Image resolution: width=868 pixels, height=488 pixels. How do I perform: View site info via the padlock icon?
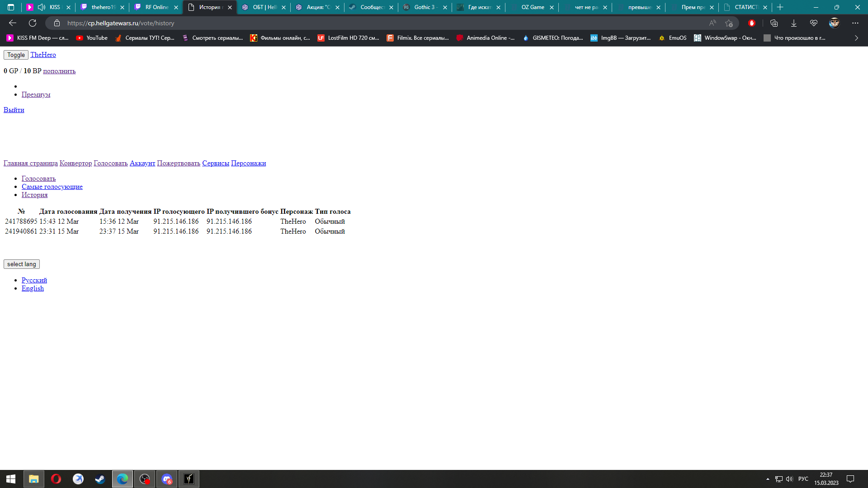[57, 23]
